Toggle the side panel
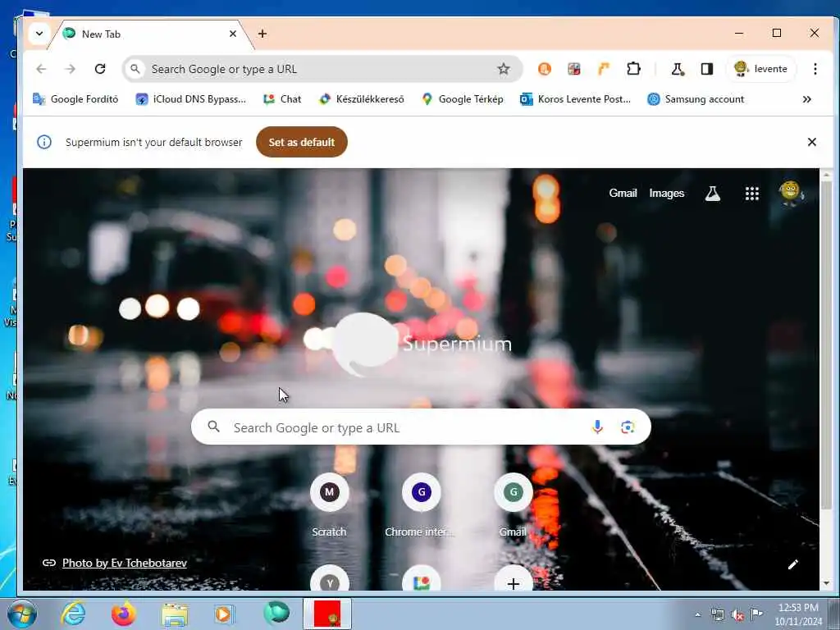The width and height of the screenshot is (840, 630). [x=707, y=69]
